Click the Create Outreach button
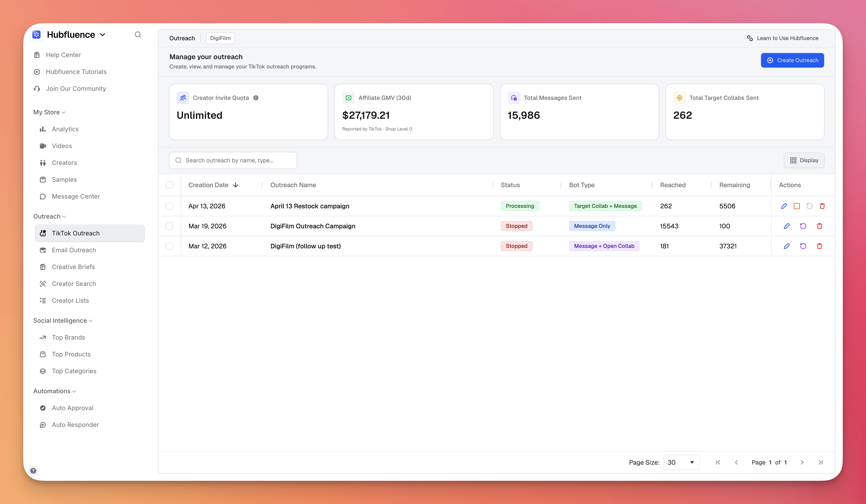866x504 pixels. (792, 60)
